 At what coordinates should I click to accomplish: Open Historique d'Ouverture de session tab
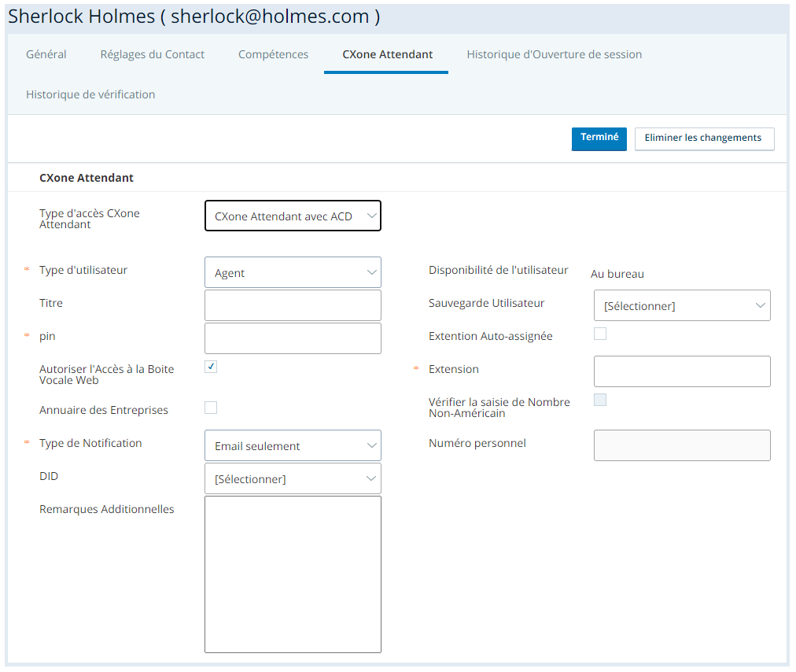(x=555, y=54)
